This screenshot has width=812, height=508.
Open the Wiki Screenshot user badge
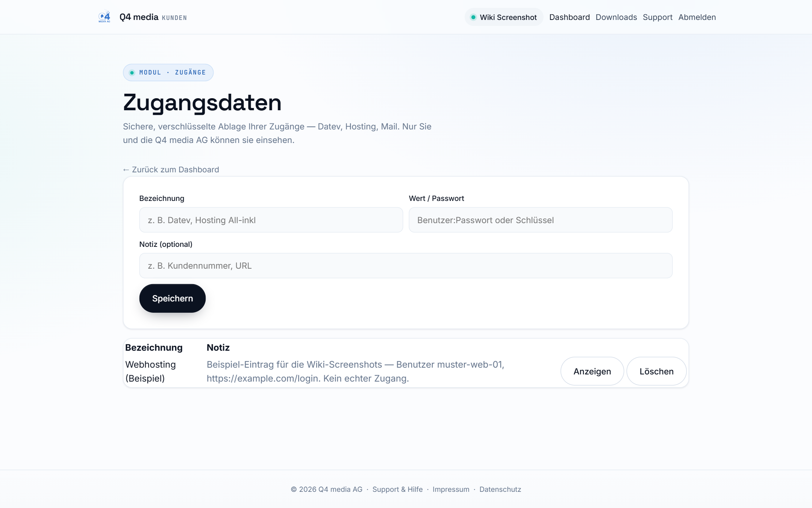(504, 17)
